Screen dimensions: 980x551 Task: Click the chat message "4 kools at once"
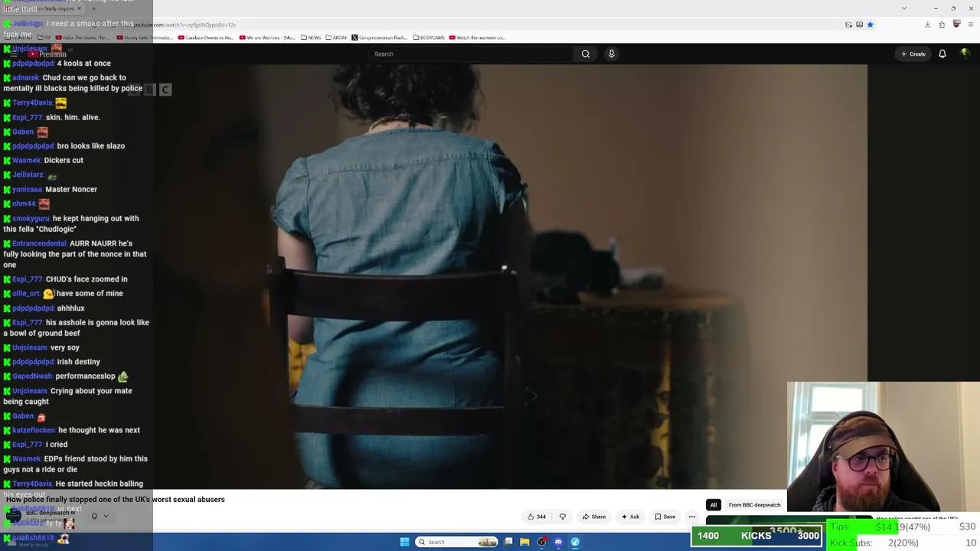pos(84,64)
